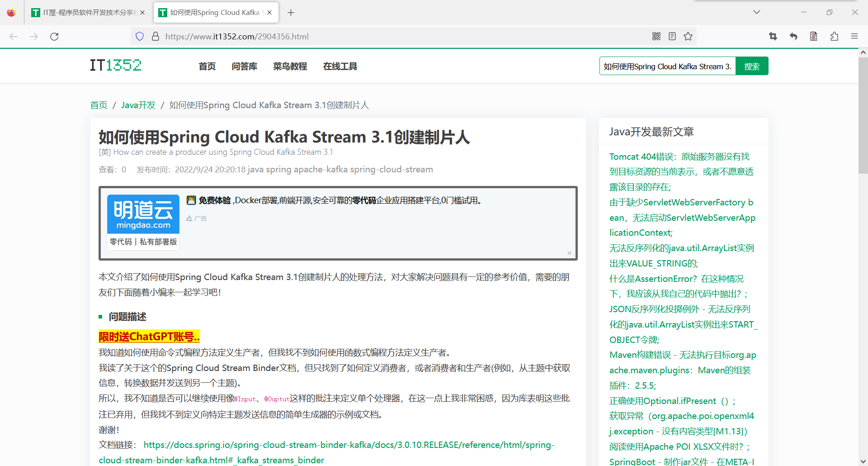Close the advertisement with small x
Screen dimensions: 868x466
570,253
